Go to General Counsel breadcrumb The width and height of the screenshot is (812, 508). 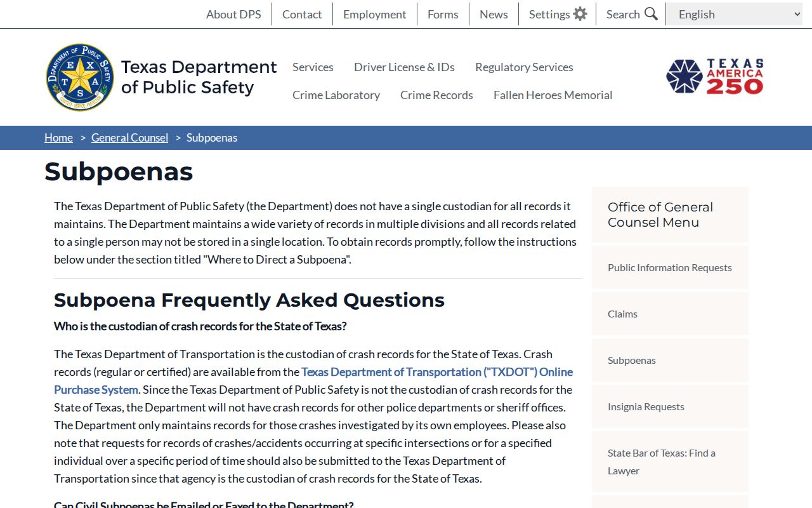(x=129, y=138)
